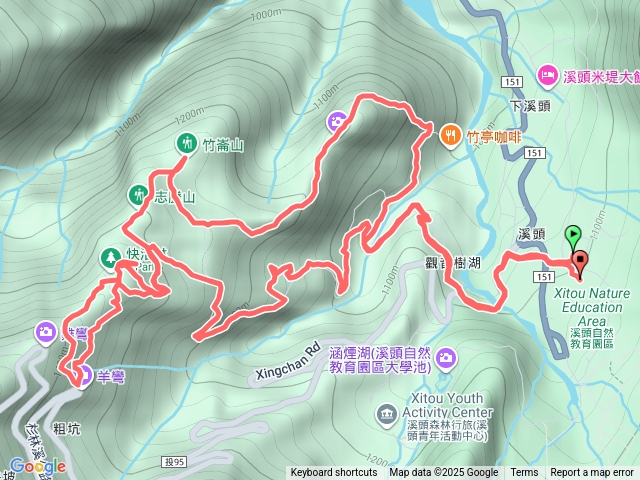This screenshot has height=480, width=640.
Task: Click the Xingchan Rd road label
Action: (x=288, y=363)
